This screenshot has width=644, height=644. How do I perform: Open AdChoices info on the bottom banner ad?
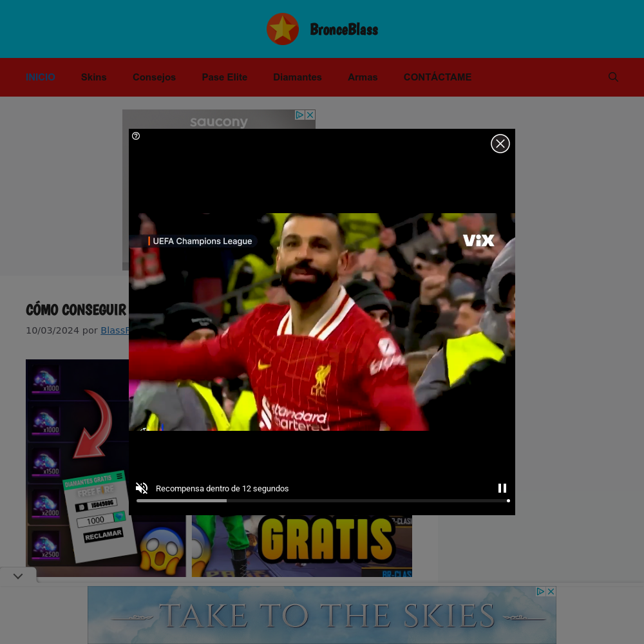[x=541, y=591]
